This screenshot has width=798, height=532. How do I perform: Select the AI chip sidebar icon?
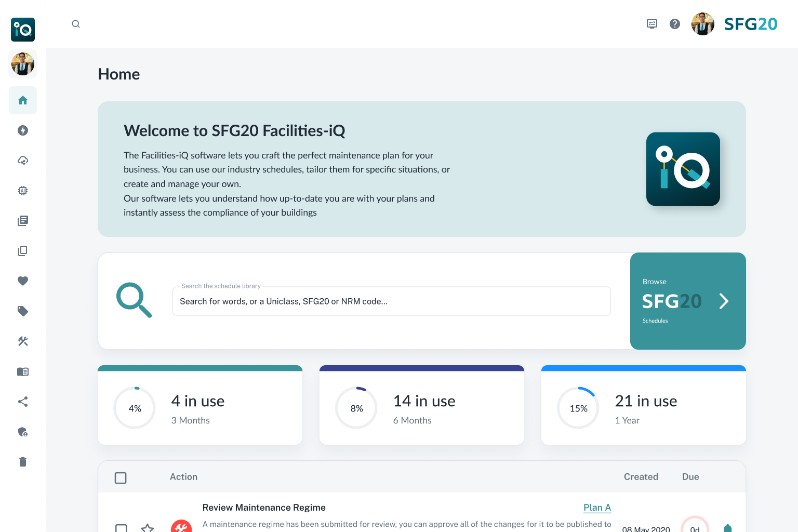pos(23,191)
